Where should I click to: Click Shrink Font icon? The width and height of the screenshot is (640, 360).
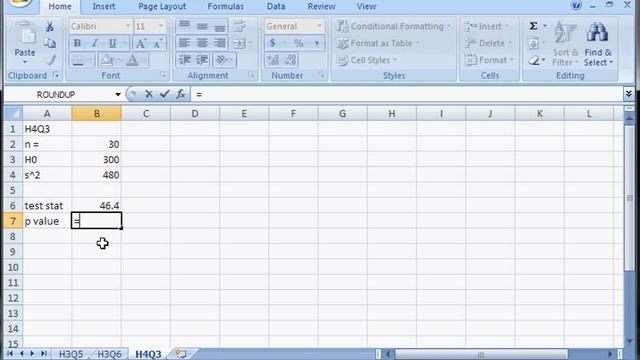tap(158, 43)
